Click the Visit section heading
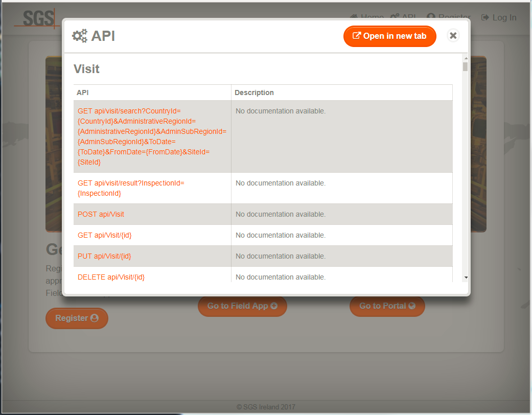Image resolution: width=532 pixels, height=415 pixels. (86, 69)
